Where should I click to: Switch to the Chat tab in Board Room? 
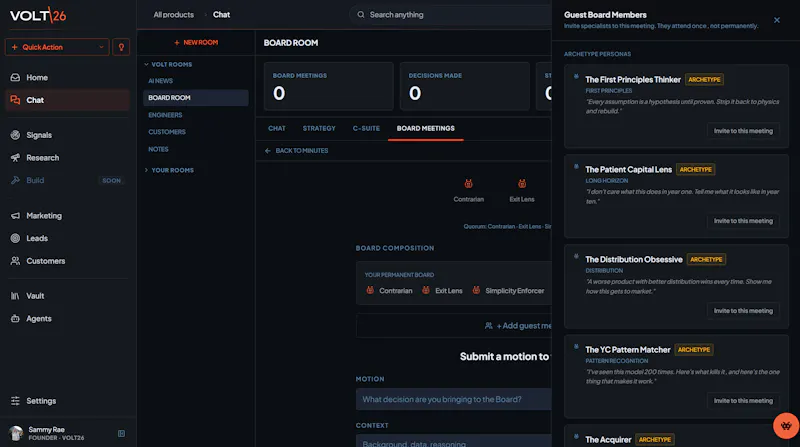pyautogui.click(x=277, y=129)
